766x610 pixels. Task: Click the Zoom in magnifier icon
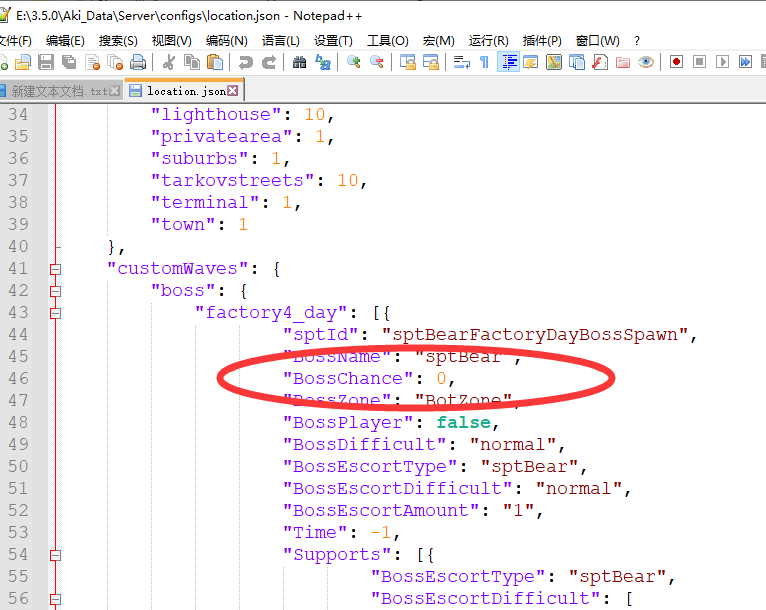coord(353,62)
